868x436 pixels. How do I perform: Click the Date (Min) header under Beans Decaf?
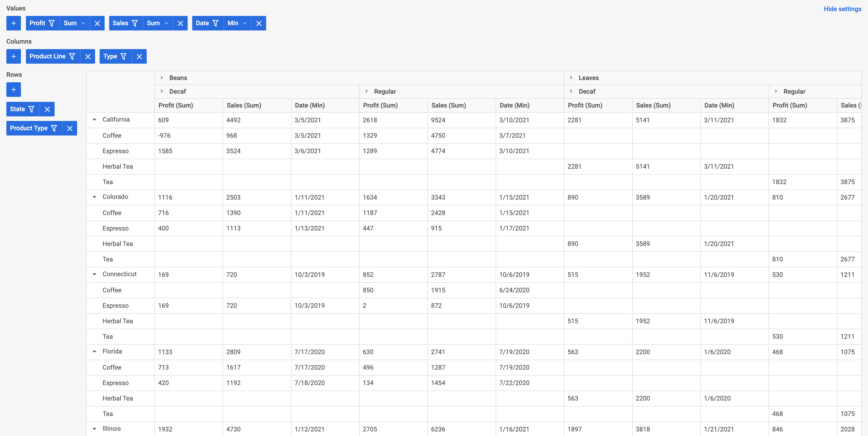(310, 105)
